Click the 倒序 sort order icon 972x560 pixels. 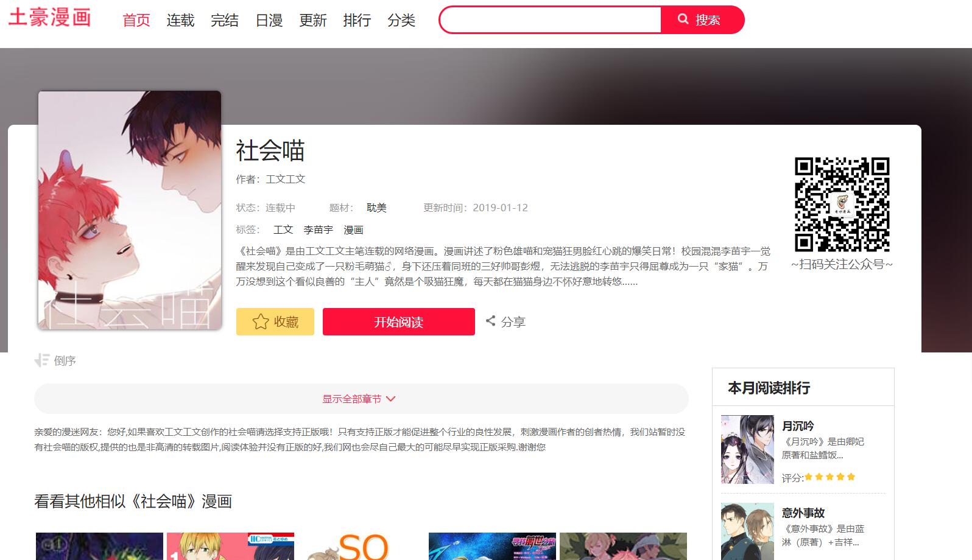[41, 360]
